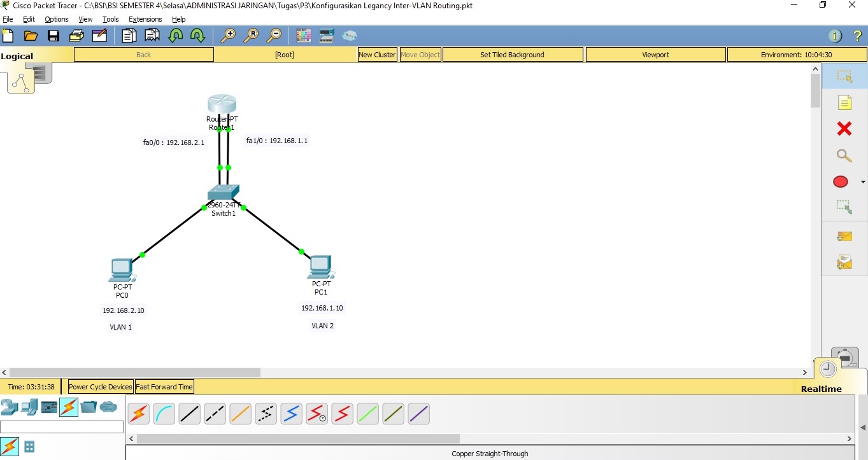Click the Set Tiled Background button
This screenshot has width=868, height=460.
click(x=512, y=55)
